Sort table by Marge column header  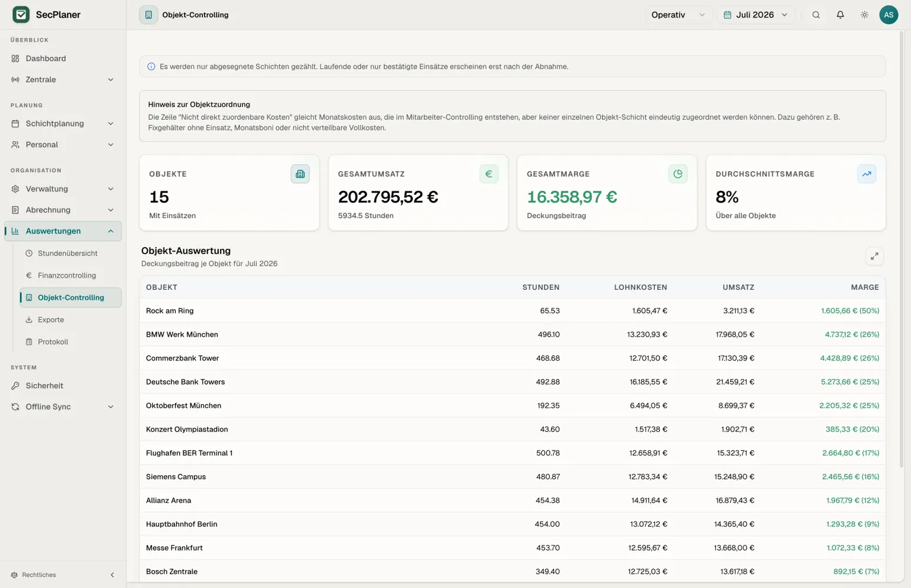865,287
